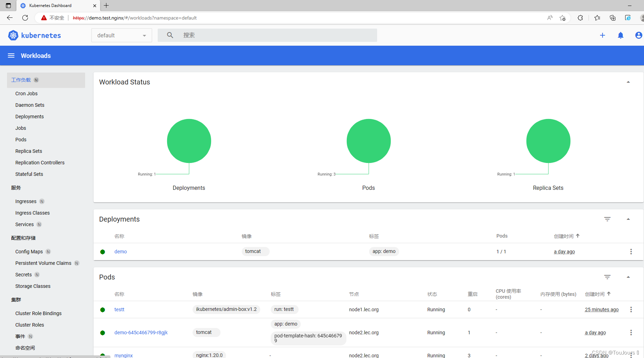Open the create new resource plus icon

(x=602, y=35)
